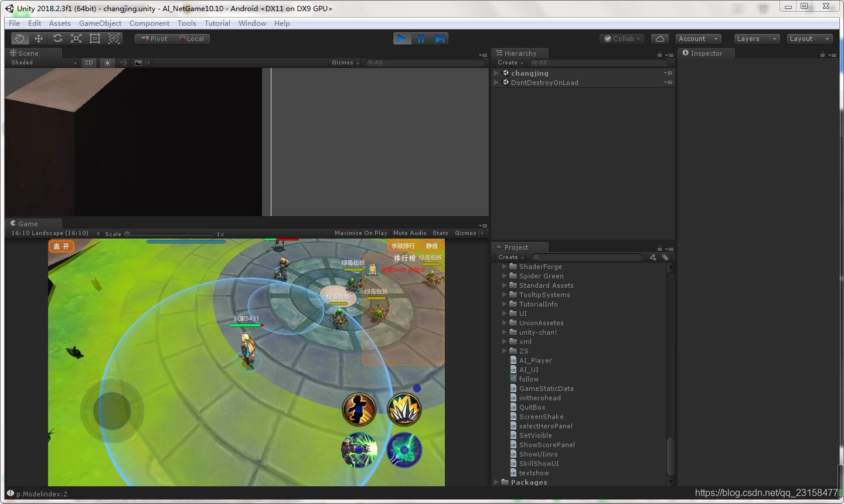Select the Hand tool
Screen dimensions: 844x504
tap(20, 39)
